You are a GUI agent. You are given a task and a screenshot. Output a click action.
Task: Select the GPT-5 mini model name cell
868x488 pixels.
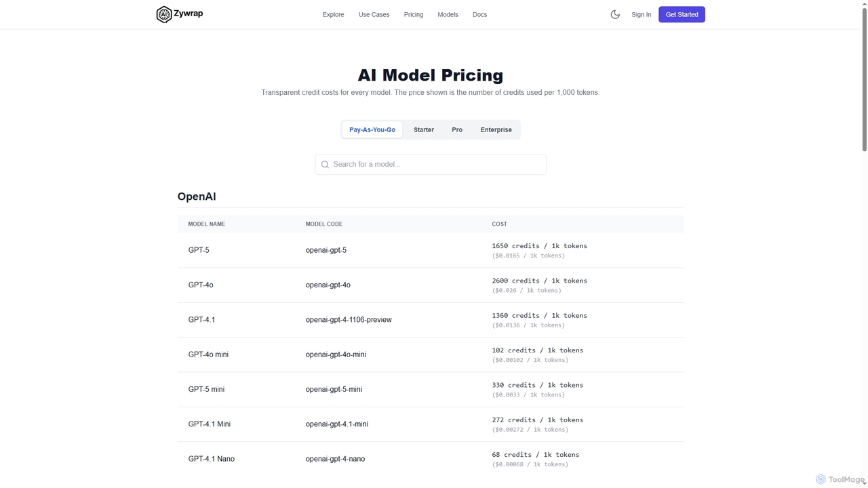[x=206, y=389]
